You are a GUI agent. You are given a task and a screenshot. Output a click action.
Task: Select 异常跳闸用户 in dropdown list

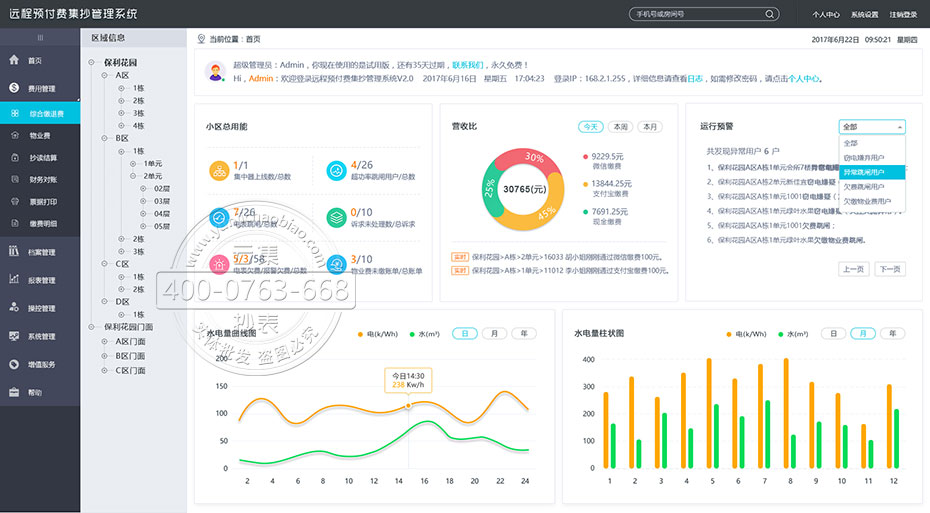pos(872,172)
